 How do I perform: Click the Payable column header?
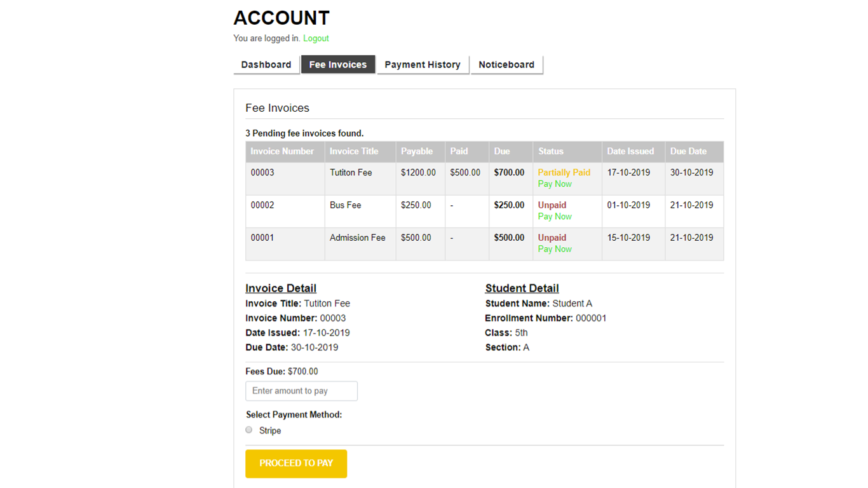click(x=417, y=151)
